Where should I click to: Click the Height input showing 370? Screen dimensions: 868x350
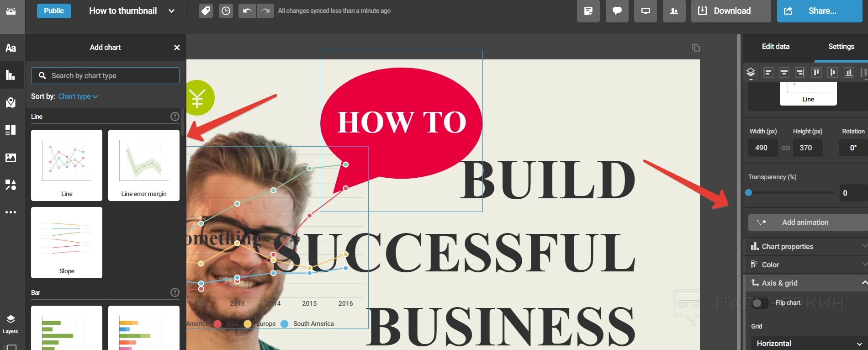point(808,148)
